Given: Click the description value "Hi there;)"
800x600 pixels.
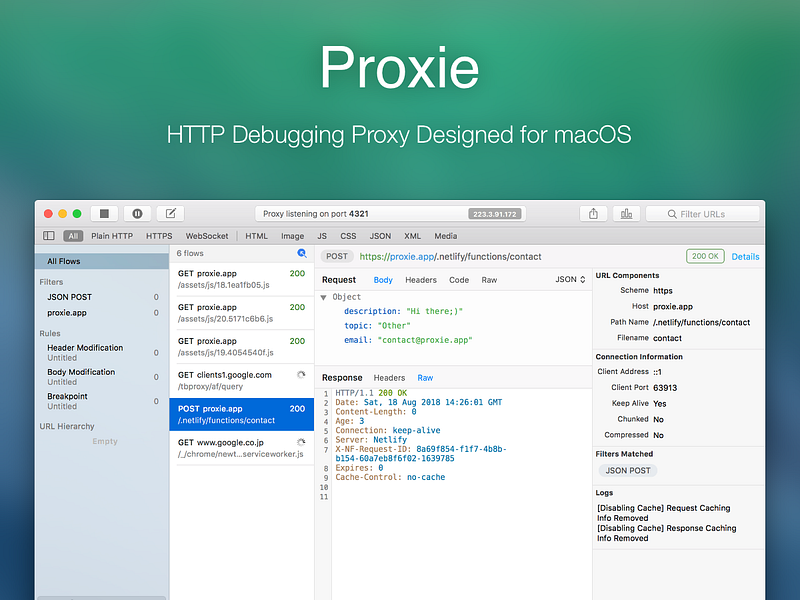Looking at the screenshot, I should [x=434, y=311].
